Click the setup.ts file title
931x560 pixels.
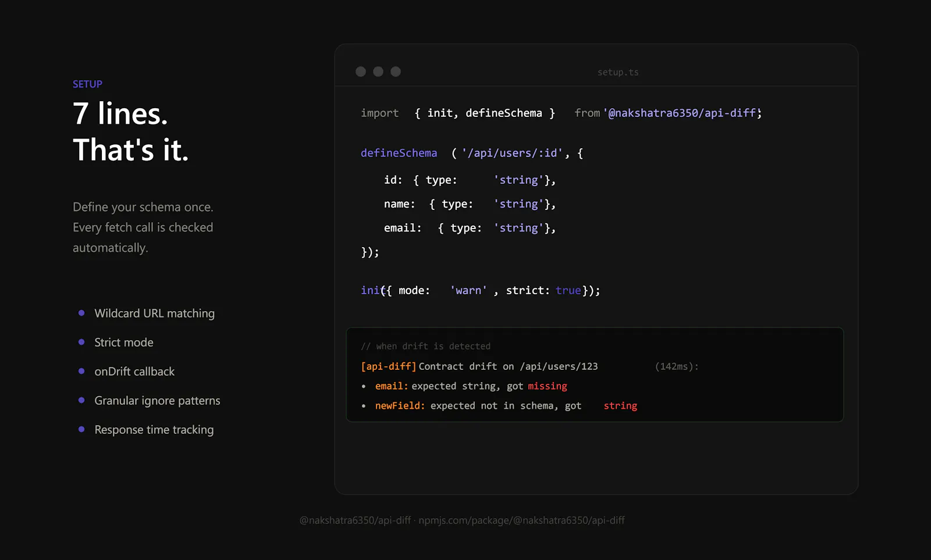tap(618, 72)
